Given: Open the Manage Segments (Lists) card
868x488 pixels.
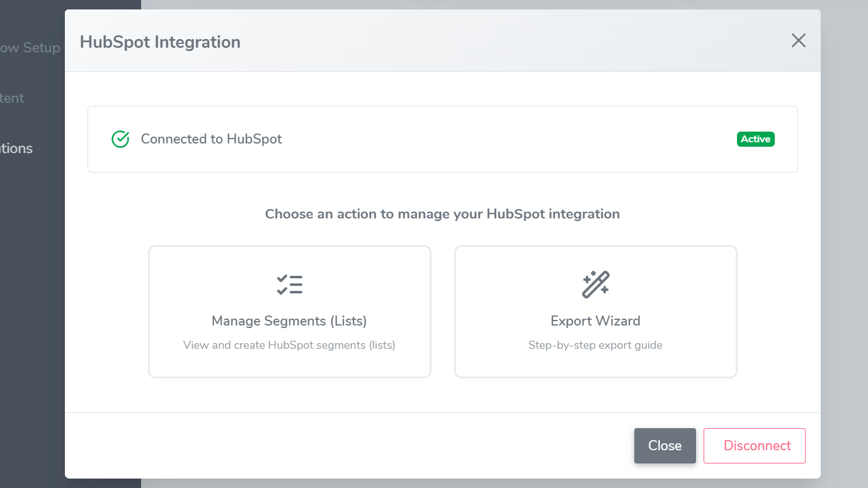Looking at the screenshot, I should 289,311.
